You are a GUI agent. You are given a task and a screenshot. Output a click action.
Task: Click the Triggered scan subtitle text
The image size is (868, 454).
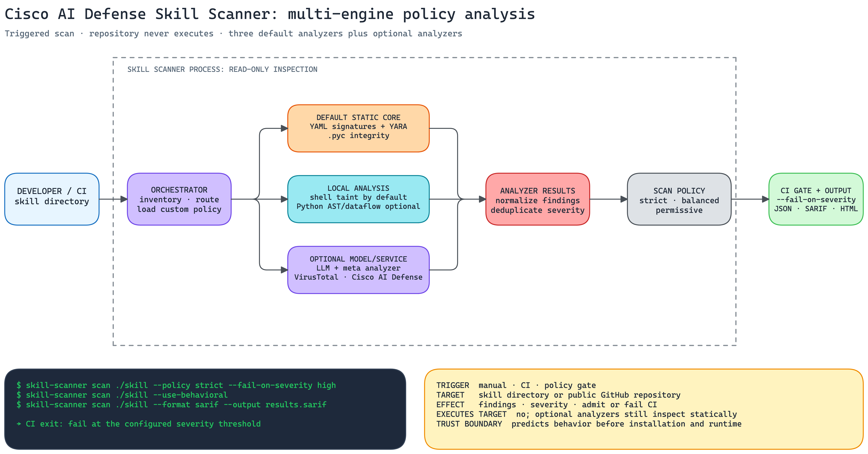[x=233, y=34]
